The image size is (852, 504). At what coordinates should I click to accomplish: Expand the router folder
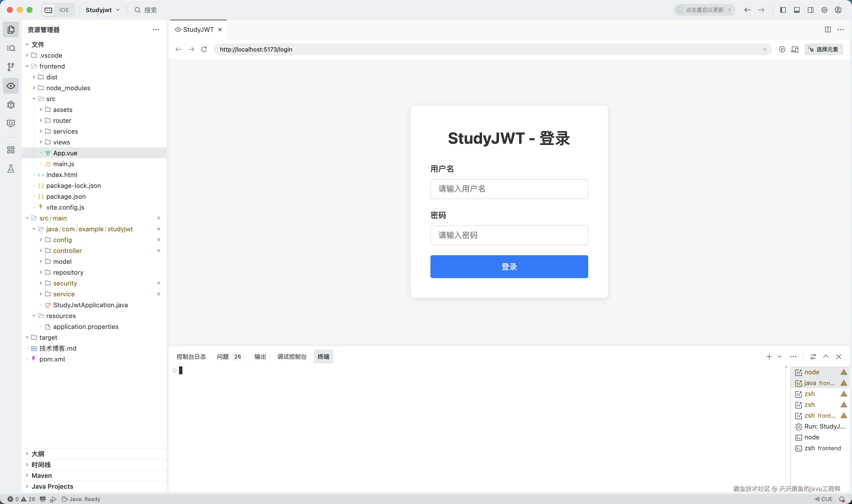62,121
